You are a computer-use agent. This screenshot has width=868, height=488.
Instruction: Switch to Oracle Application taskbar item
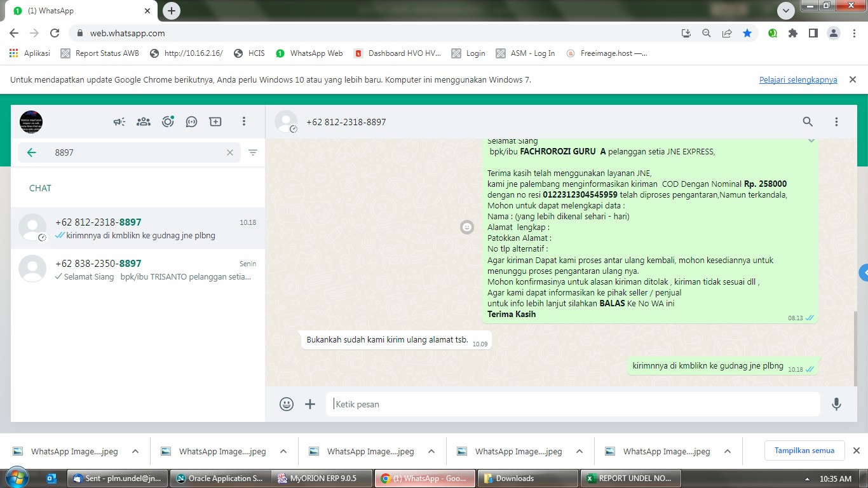click(220, 478)
